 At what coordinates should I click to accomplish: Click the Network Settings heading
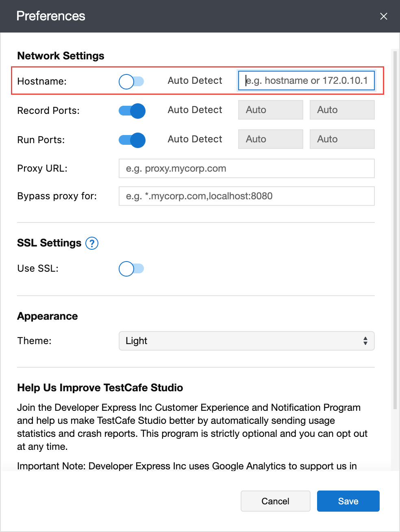point(60,56)
